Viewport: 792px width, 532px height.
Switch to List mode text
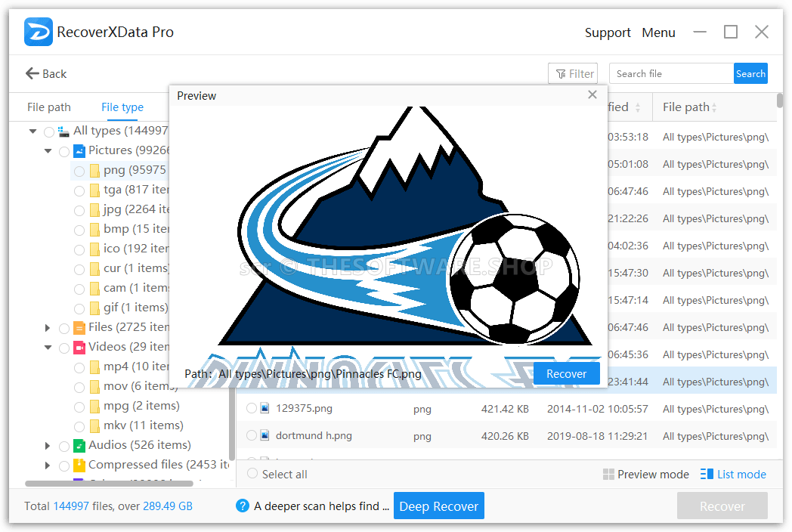[741, 475]
